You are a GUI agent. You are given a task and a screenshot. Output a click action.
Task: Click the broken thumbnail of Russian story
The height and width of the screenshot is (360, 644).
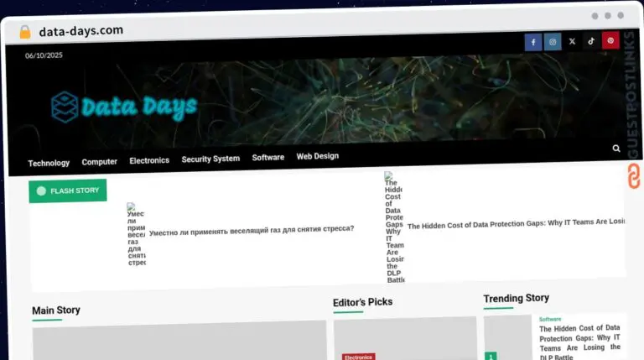(136, 234)
